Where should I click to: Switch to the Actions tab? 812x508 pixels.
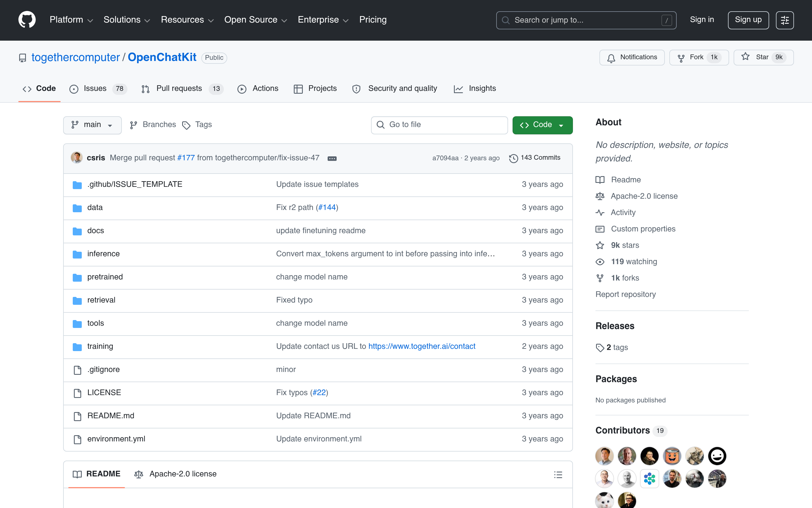coord(258,89)
